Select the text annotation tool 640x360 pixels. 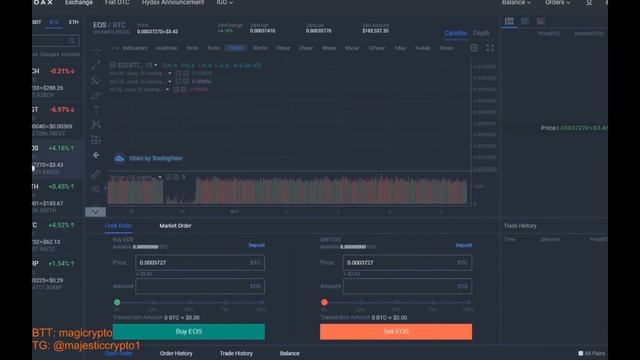(96, 109)
